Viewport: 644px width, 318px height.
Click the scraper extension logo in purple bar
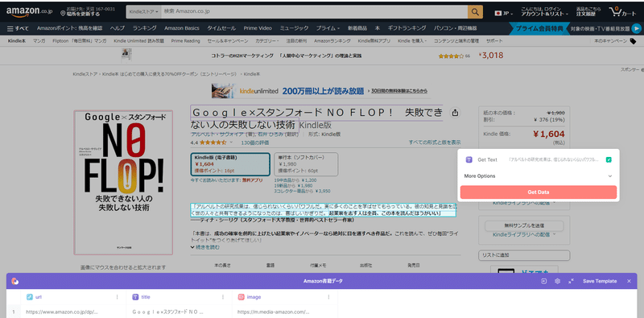pyautogui.click(x=15, y=281)
